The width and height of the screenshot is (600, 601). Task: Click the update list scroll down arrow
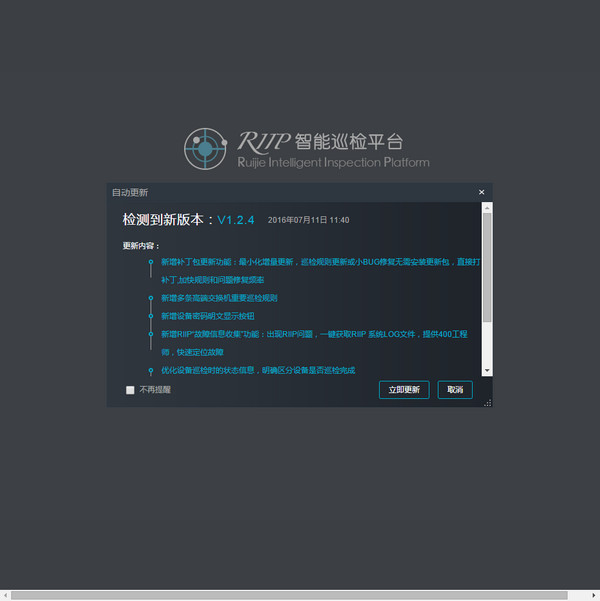(x=487, y=370)
